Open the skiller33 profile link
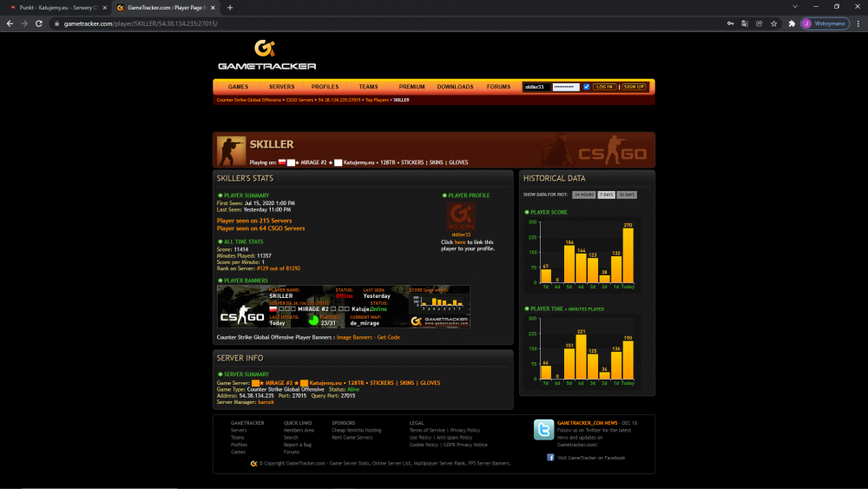 click(x=461, y=235)
